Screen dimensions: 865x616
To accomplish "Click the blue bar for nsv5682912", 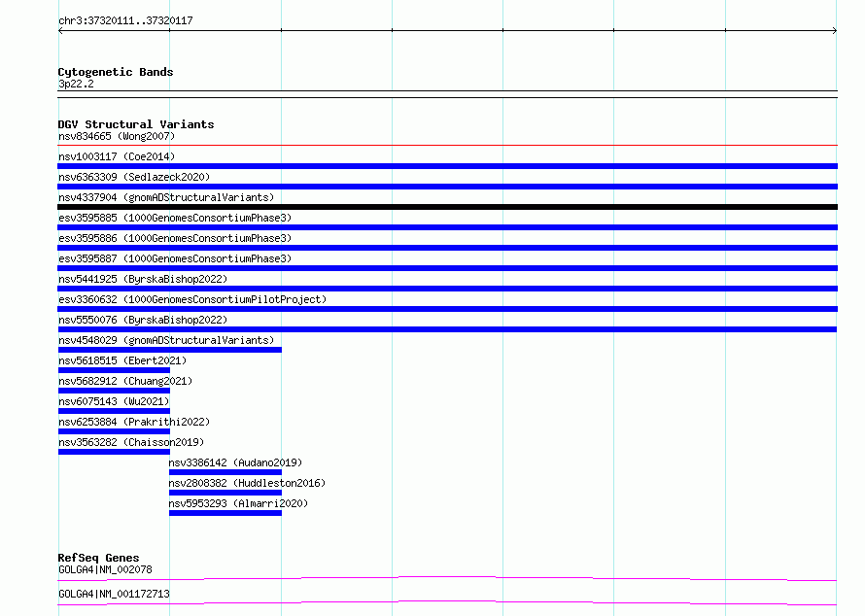I will point(114,391).
